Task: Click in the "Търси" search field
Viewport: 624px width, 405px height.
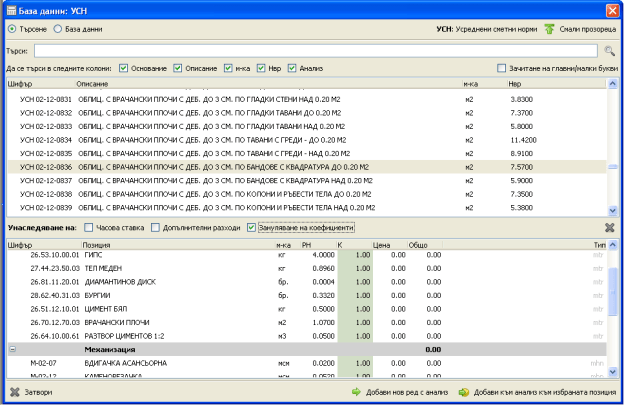Action: 315,49
